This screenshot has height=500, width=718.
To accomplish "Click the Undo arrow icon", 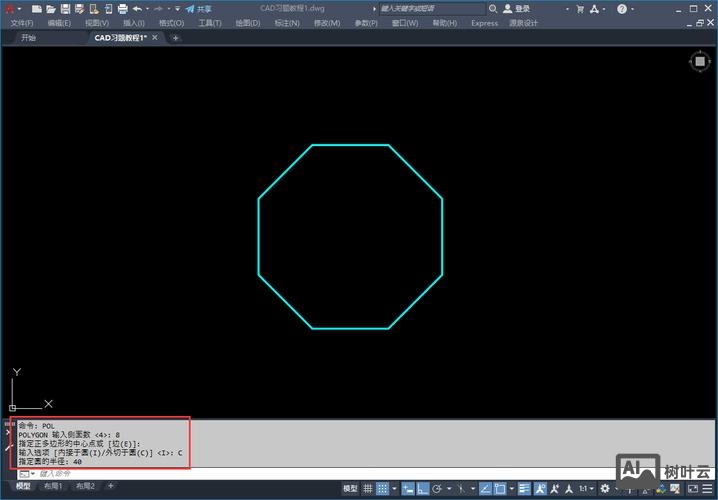I will pos(137,8).
